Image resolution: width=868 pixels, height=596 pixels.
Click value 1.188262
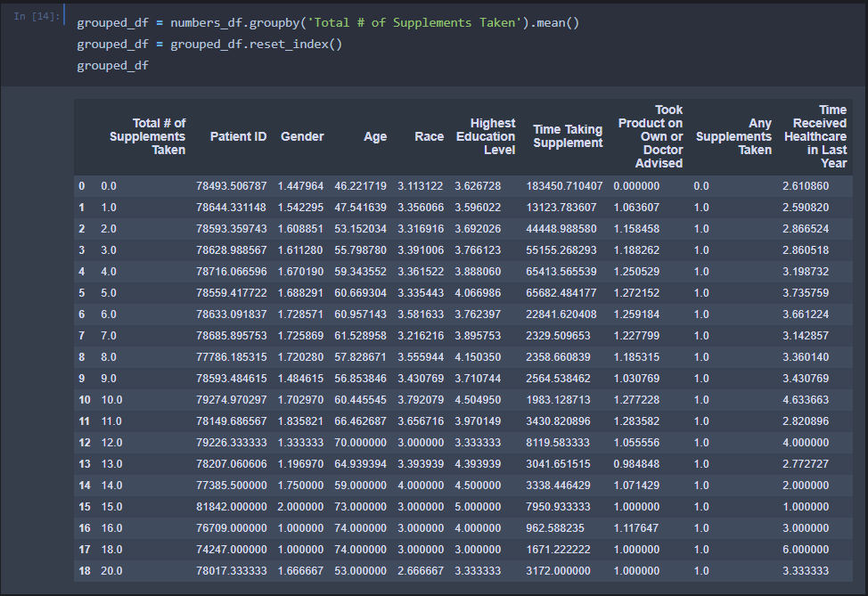pos(636,250)
